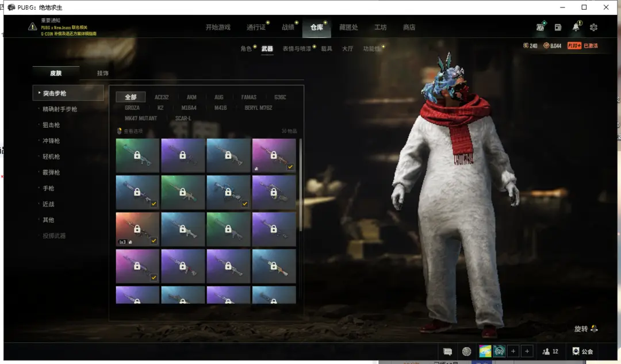
Task: Click the BP balance 8,044
Action: [552, 45]
